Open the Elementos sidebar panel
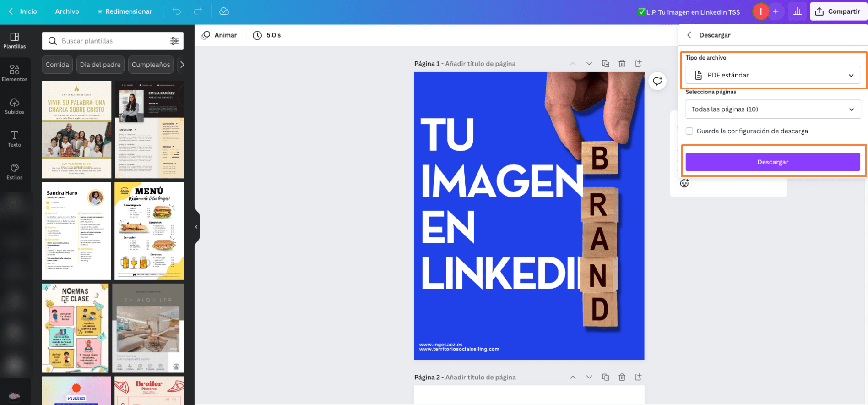The height and width of the screenshot is (405, 868). [x=15, y=73]
